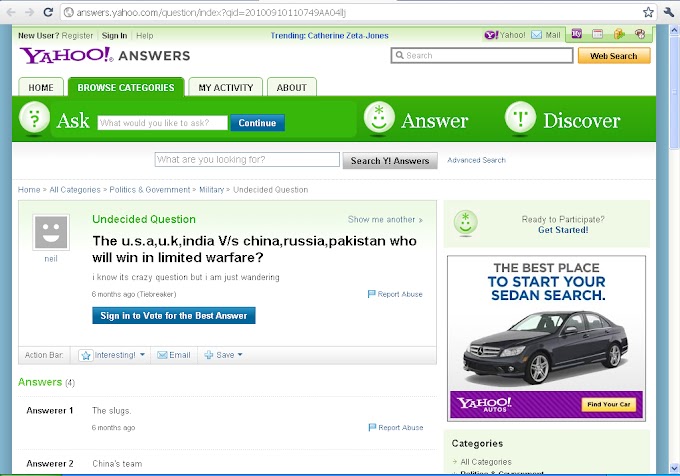The image size is (680, 476).
Task: Click 'The slugs.' answer text
Action: pos(111,411)
